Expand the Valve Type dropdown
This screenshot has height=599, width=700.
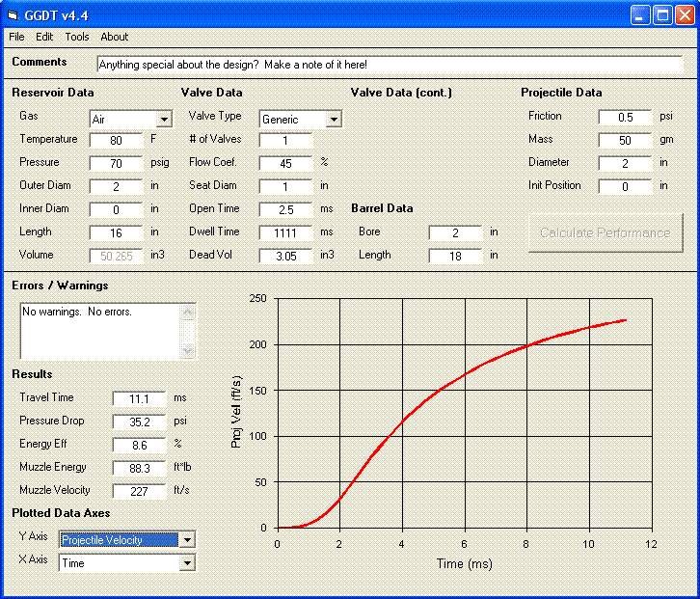coord(334,120)
